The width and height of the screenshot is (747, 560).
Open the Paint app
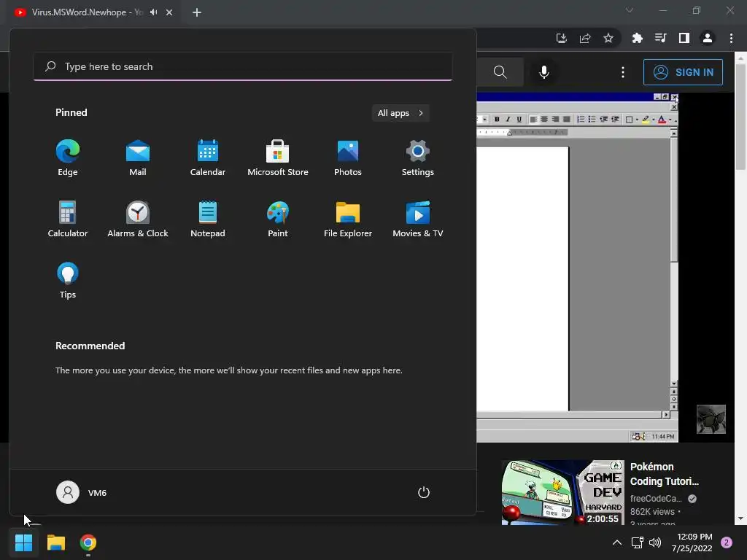click(278, 219)
